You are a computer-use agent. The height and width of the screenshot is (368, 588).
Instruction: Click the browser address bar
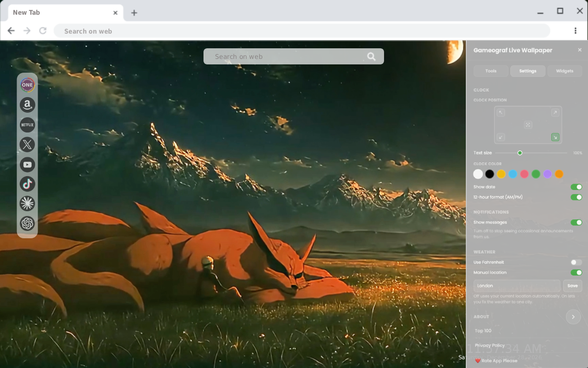(302, 31)
